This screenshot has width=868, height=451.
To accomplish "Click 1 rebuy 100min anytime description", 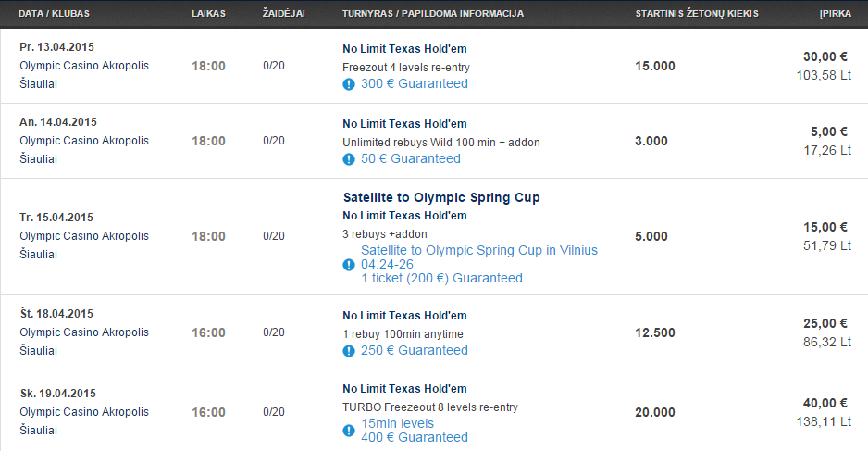I will [x=403, y=334].
